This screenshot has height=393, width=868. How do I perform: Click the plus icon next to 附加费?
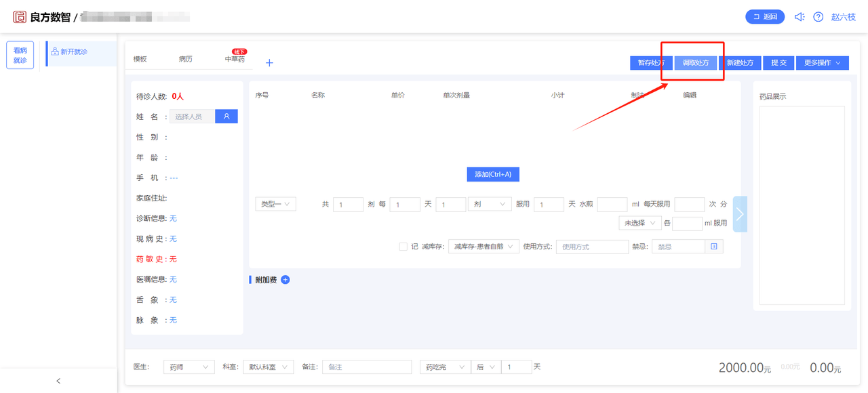click(285, 280)
